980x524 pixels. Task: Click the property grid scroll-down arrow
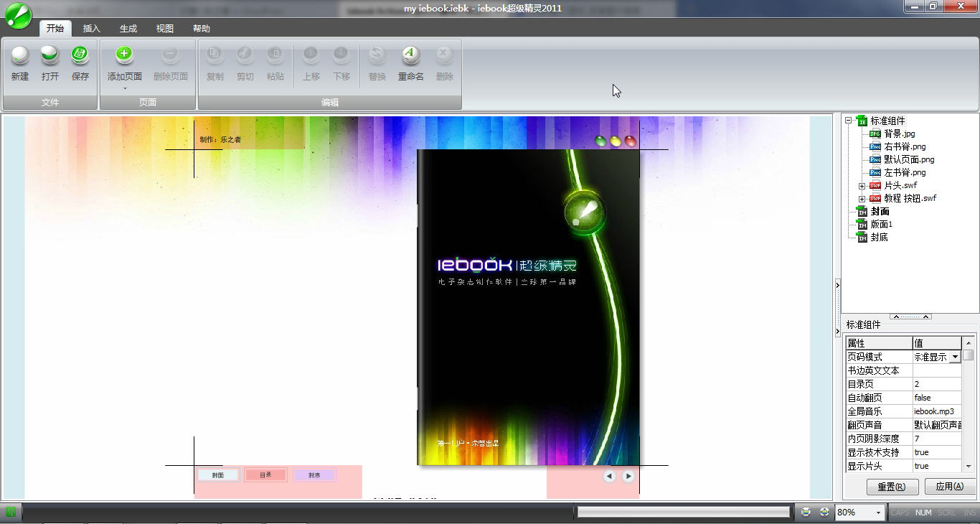point(968,466)
